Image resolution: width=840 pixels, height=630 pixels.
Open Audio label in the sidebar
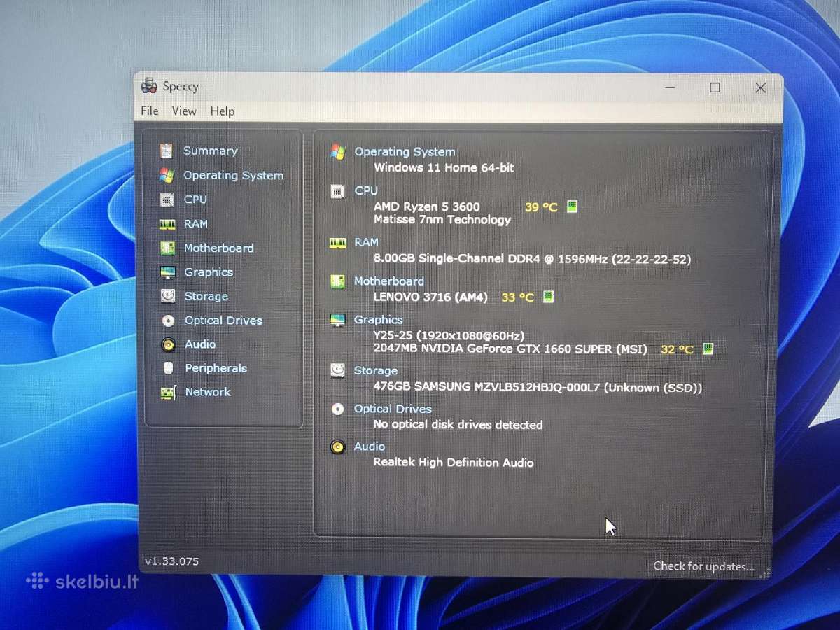point(201,344)
